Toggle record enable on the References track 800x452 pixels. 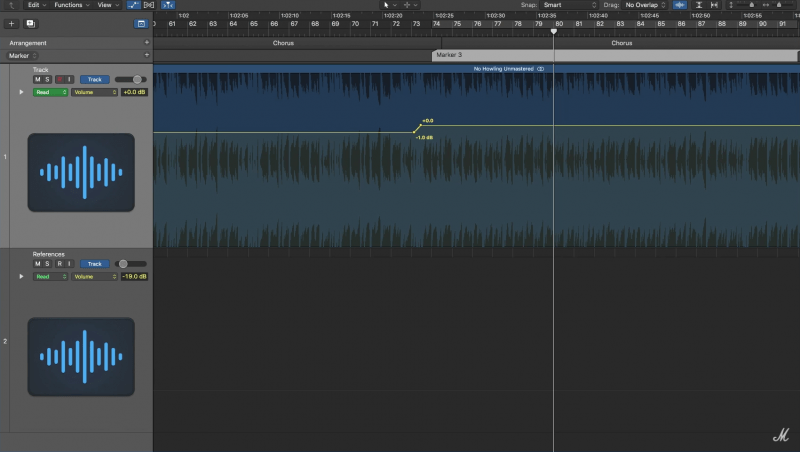point(59,264)
